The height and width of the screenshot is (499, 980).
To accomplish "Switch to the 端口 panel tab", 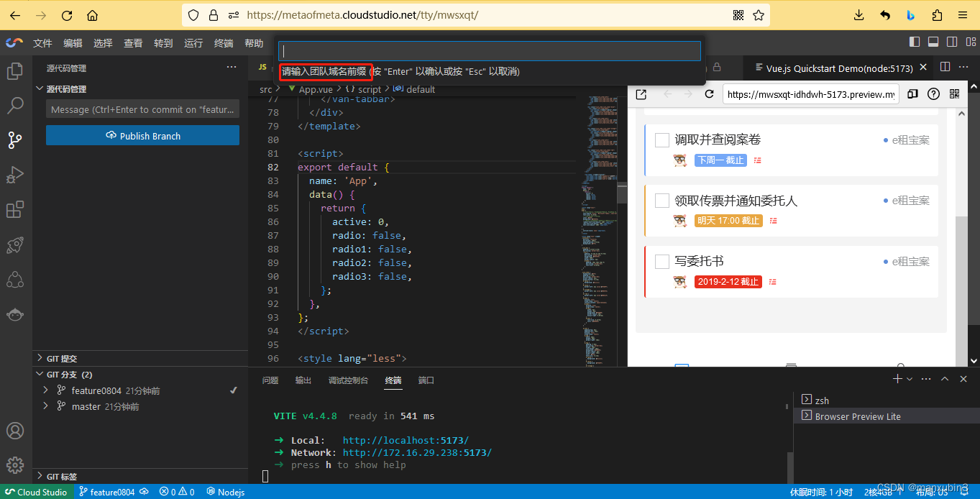I will pos(426,380).
